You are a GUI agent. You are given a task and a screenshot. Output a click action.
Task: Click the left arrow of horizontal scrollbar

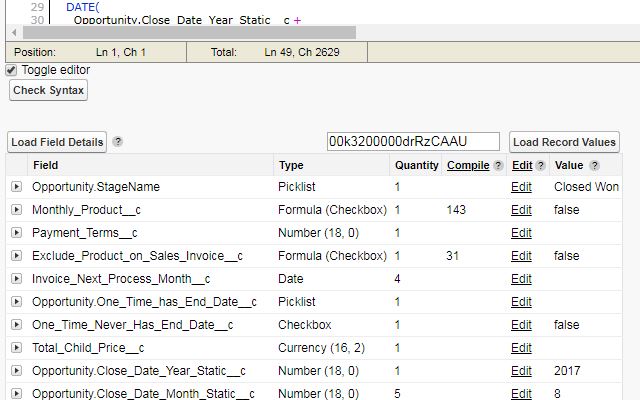coord(14,32)
